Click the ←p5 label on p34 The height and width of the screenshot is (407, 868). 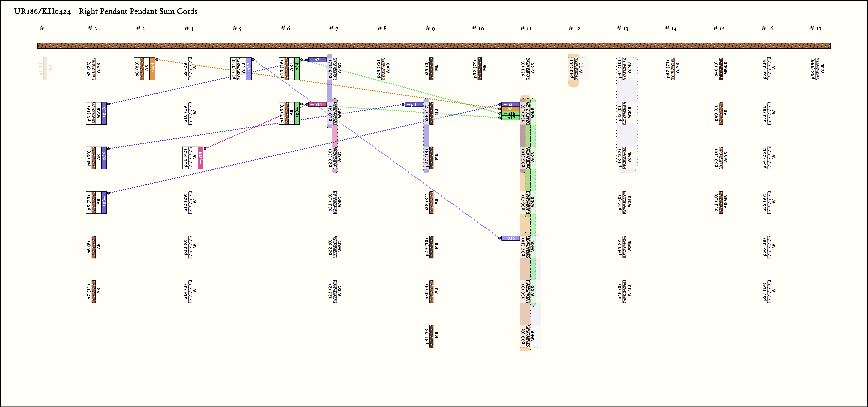pos(510,104)
